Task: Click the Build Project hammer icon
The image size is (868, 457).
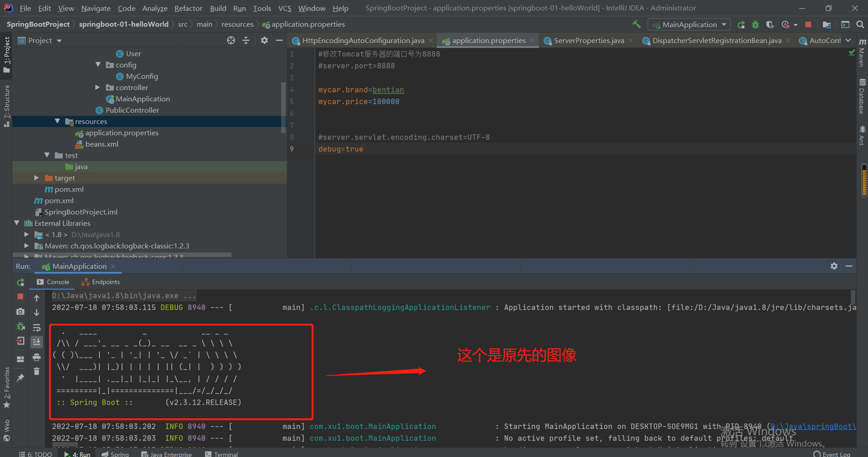Action: [637, 24]
